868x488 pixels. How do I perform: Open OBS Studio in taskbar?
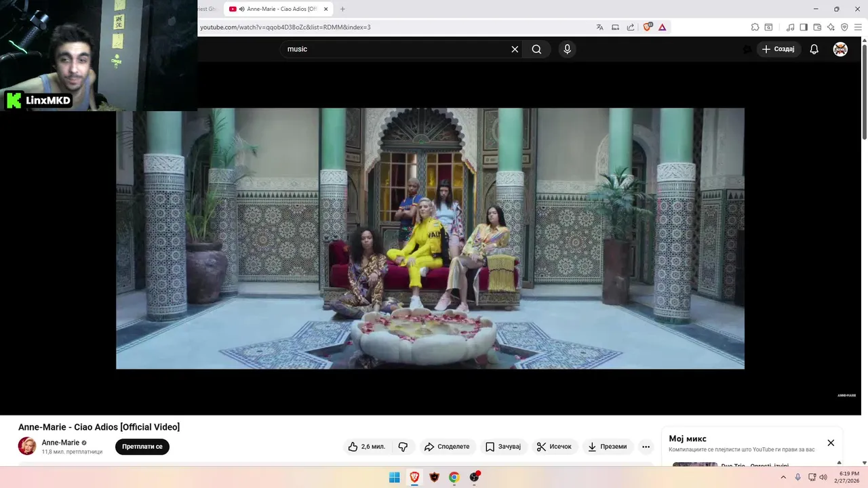(x=475, y=477)
